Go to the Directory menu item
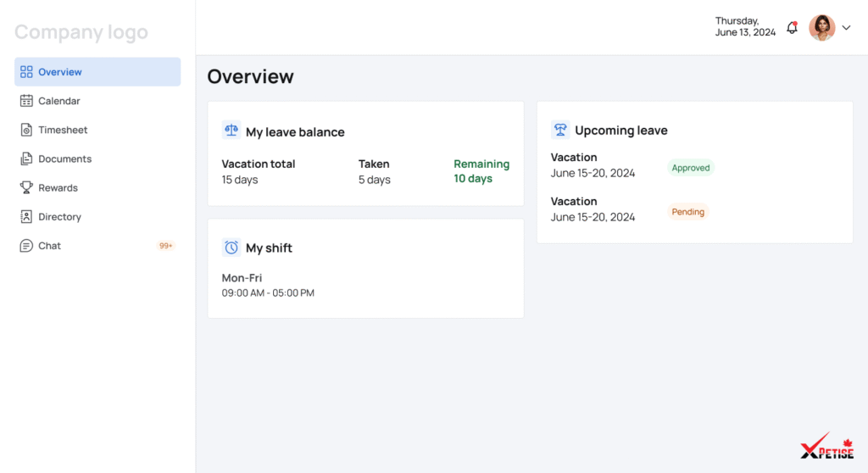The height and width of the screenshot is (473, 868). [59, 217]
